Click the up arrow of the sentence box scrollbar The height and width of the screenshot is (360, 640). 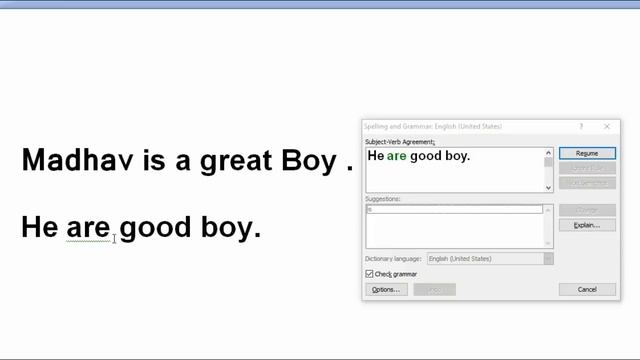549,153
